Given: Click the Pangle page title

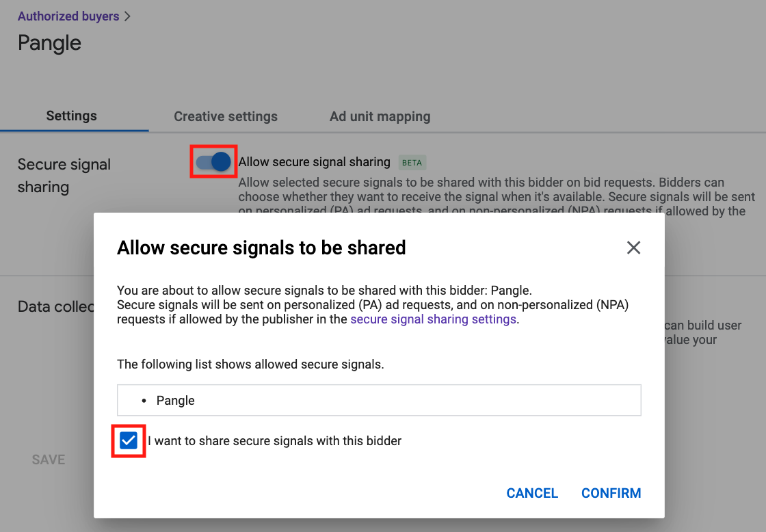Looking at the screenshot, I should (x=49, y=43).
